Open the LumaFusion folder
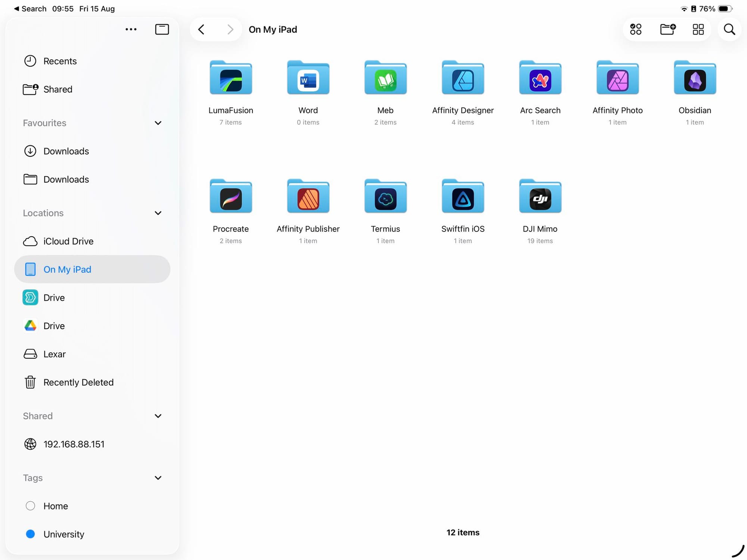 pos(231,77)
